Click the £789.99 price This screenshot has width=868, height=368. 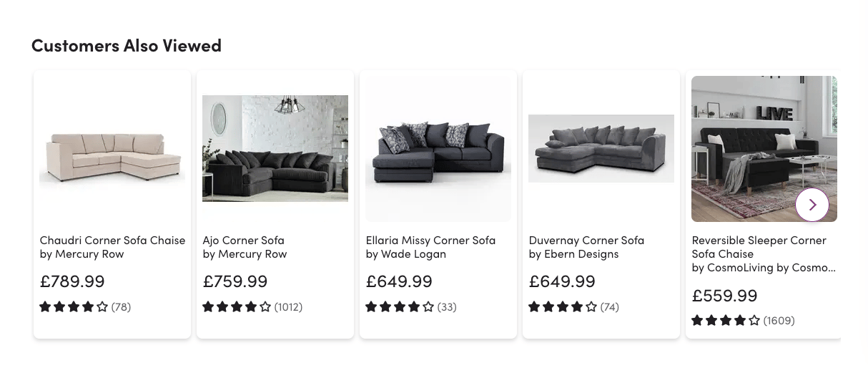tap(72, 281)
